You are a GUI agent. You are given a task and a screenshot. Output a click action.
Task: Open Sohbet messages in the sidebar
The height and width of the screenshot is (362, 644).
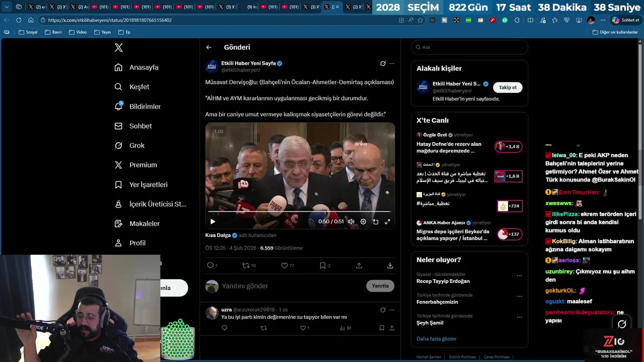(x=133, y=126)
